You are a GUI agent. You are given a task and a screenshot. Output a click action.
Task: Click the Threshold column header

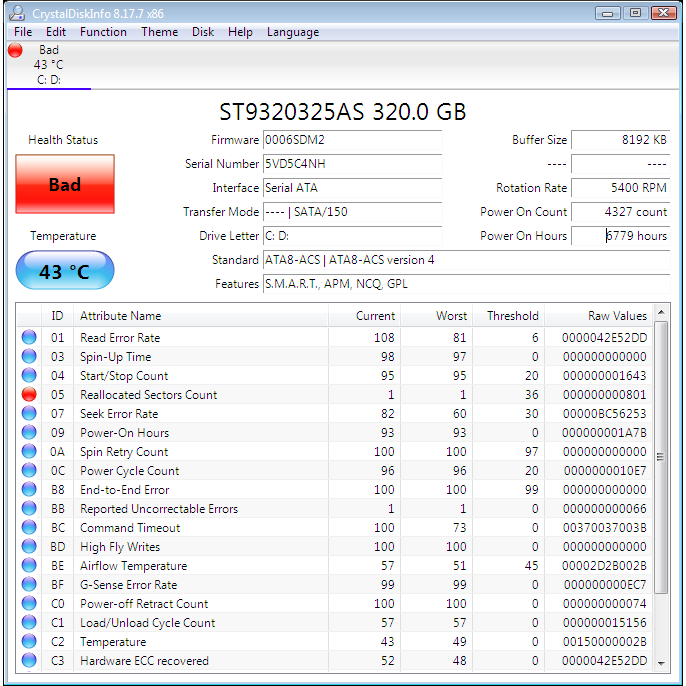[508, 315]
